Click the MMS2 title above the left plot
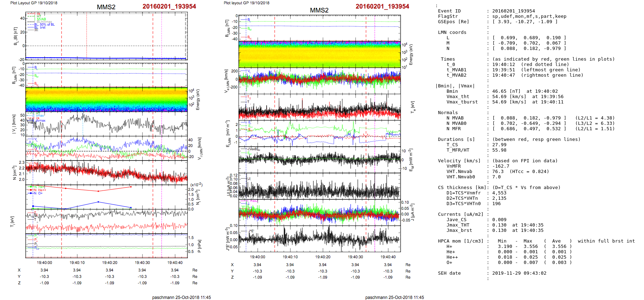This screenshot has width=644, height=300. (x=106, y=7)
